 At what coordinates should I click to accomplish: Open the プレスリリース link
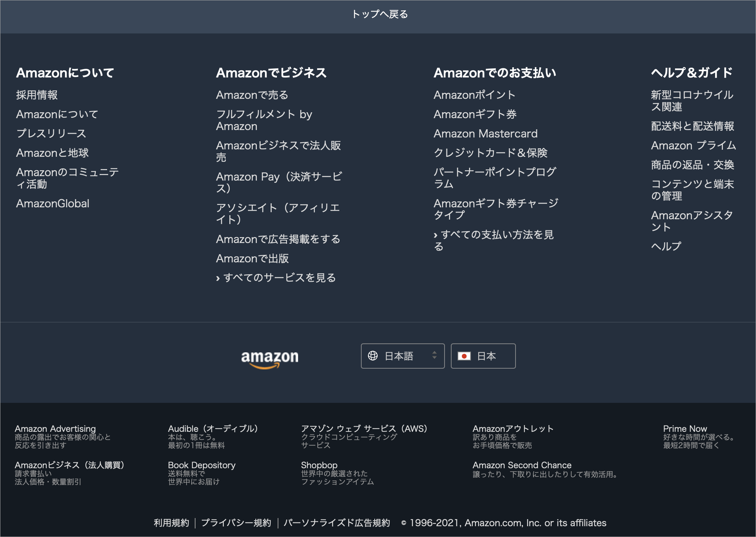[x=51, y=134]
